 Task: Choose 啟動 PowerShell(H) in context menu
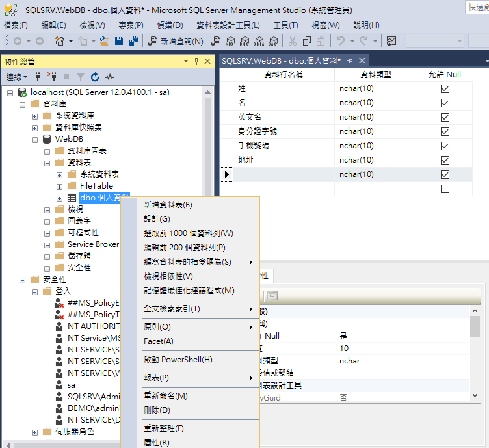point(198,360)
